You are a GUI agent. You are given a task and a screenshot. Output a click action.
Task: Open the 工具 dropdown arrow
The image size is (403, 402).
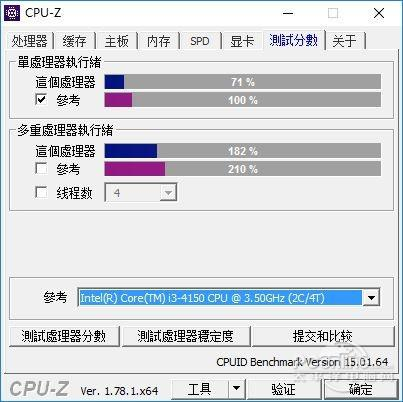tap(236, 388)
